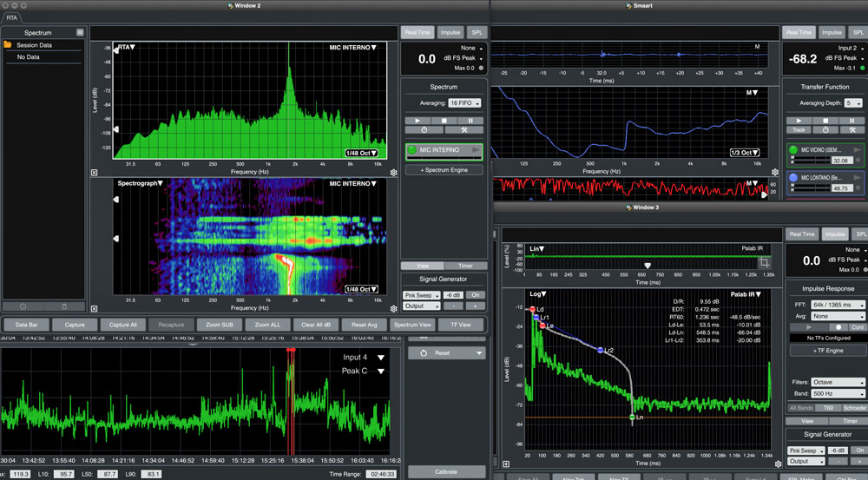The width and height of the screenshot is (868, 480).
Task: Start the Spectrum measurement with the play button
Action: pyautogui.click(x=418, y=121)
